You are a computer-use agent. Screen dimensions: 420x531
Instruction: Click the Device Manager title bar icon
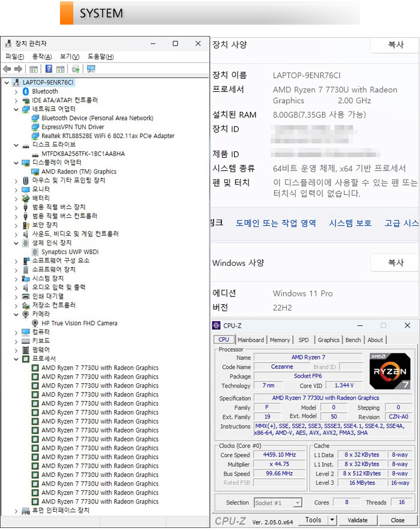(8, 43)
